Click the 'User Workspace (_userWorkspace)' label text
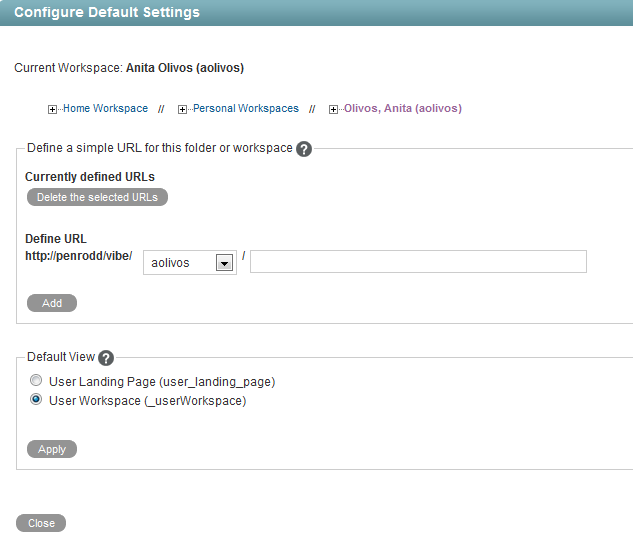 (147, 401)
